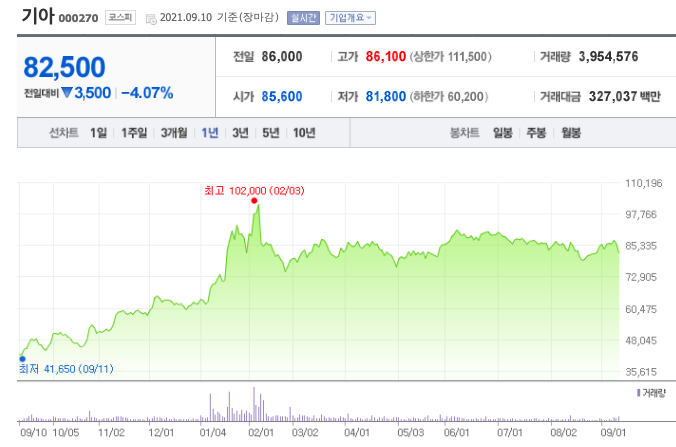Click the 고가 value 86,100
The image size is (676, 447).
385,56
